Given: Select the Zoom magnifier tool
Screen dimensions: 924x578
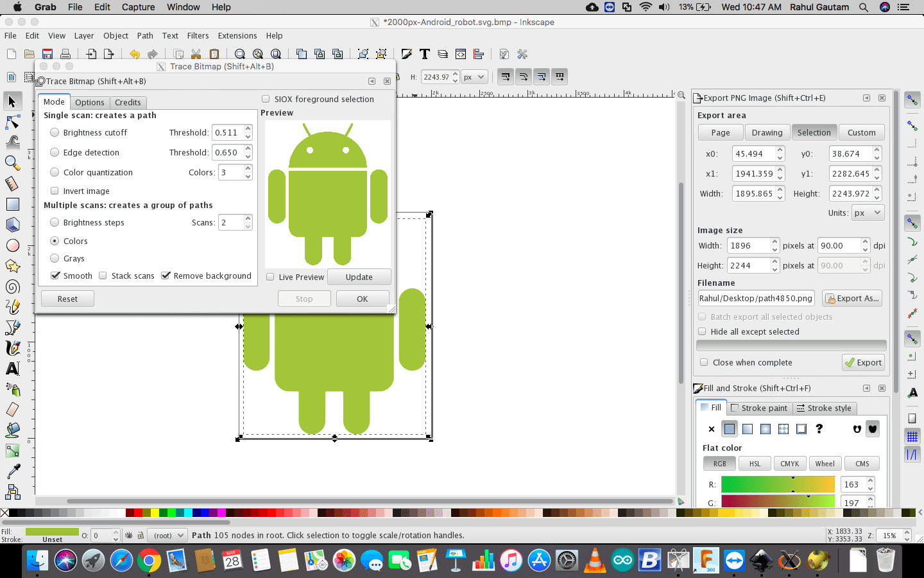Looking at the screenshot, I should [12, 163].
